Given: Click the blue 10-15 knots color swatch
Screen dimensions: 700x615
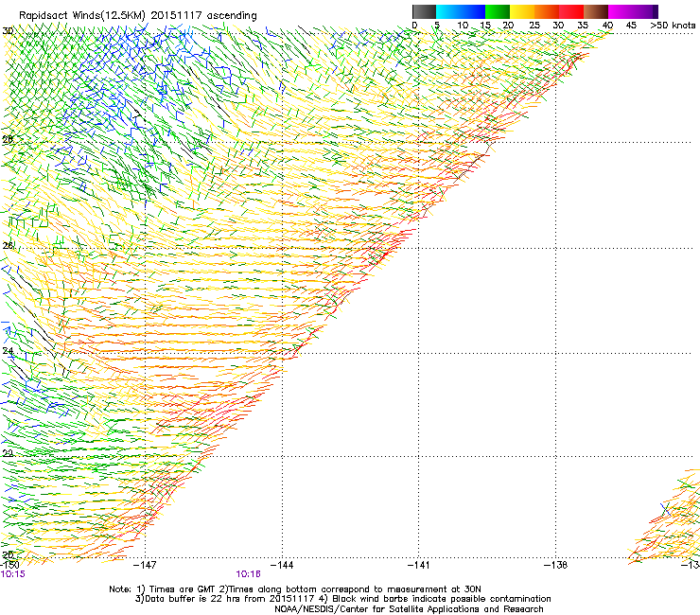Looking at the screenshot, I should (x=473, y=11).
